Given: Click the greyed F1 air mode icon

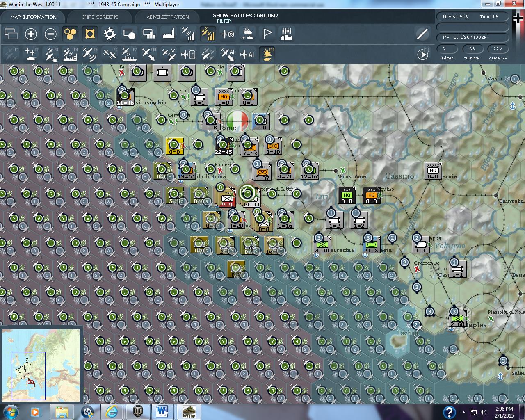Looking at the screenshot, I should (11, 54).
